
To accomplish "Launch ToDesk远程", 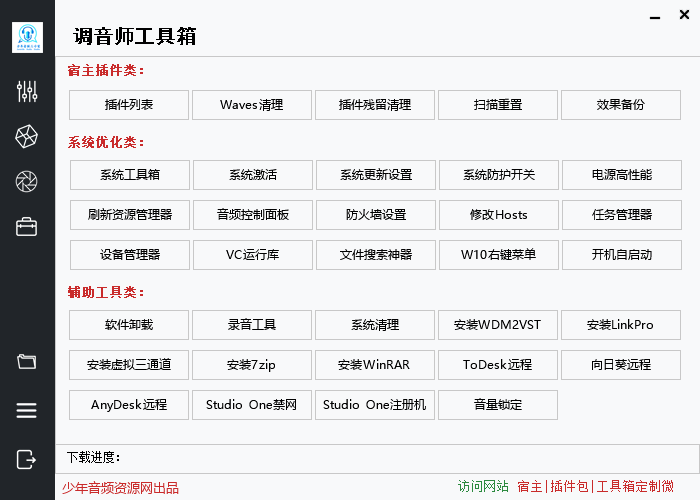I will 498,365.
